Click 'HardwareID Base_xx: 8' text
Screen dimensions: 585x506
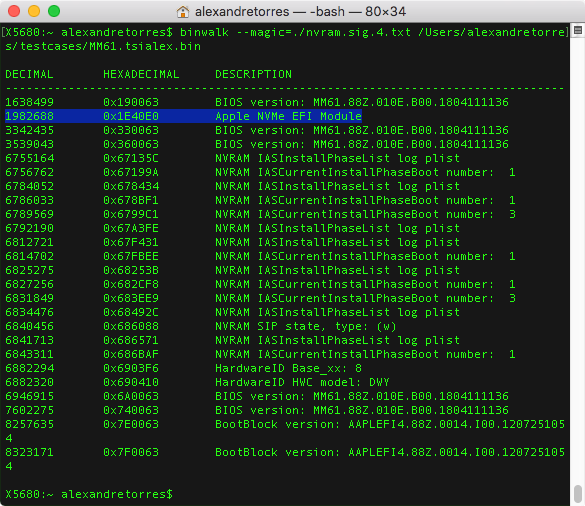tap(288, 368)
